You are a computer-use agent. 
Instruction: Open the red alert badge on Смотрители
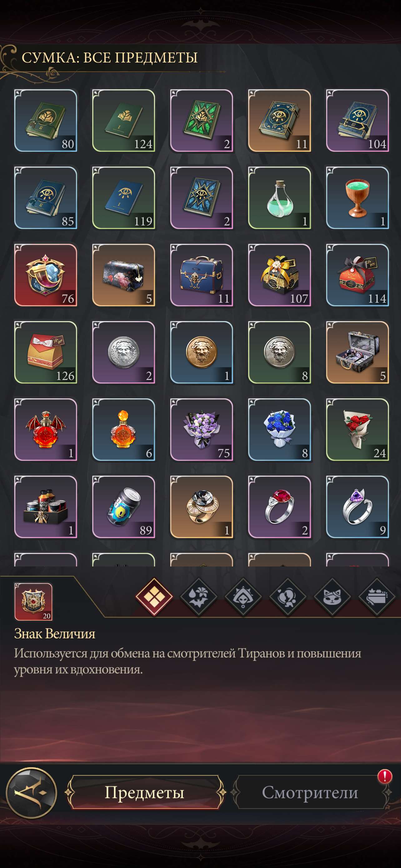pos(384,776)
